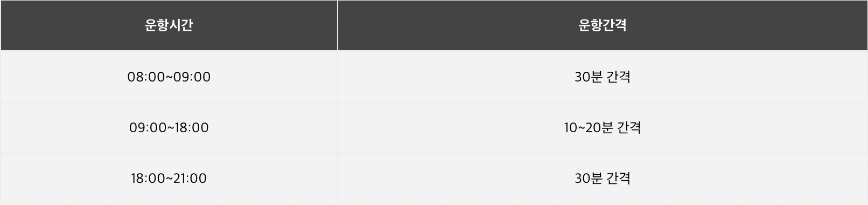Click 30분 간격 beside 18:00~21:00
Image resolution: width=868 pixels, height=205 pixels.
coord(603,179)
